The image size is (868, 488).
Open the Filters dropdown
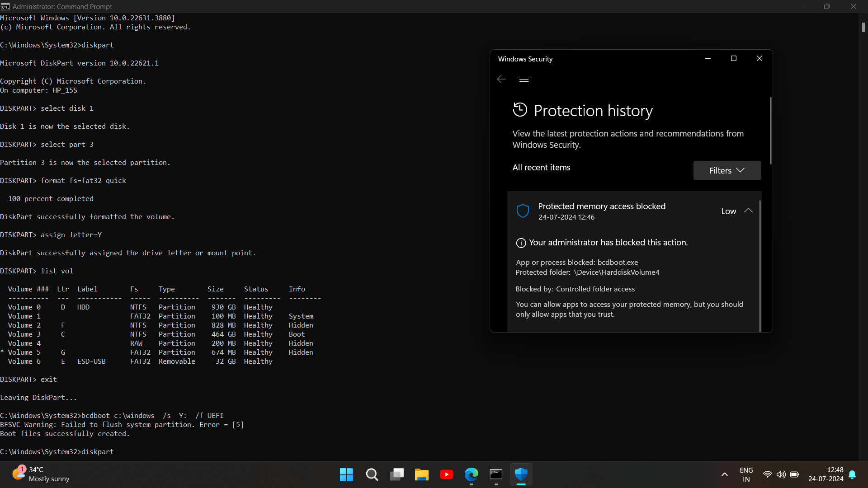click(727, 170)
